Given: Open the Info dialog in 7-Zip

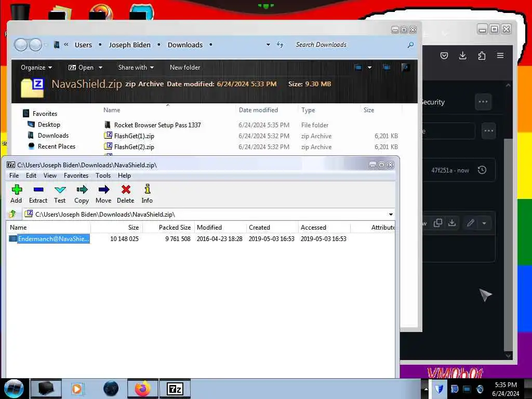Looking at the screenshot, I should coord(147,194).
